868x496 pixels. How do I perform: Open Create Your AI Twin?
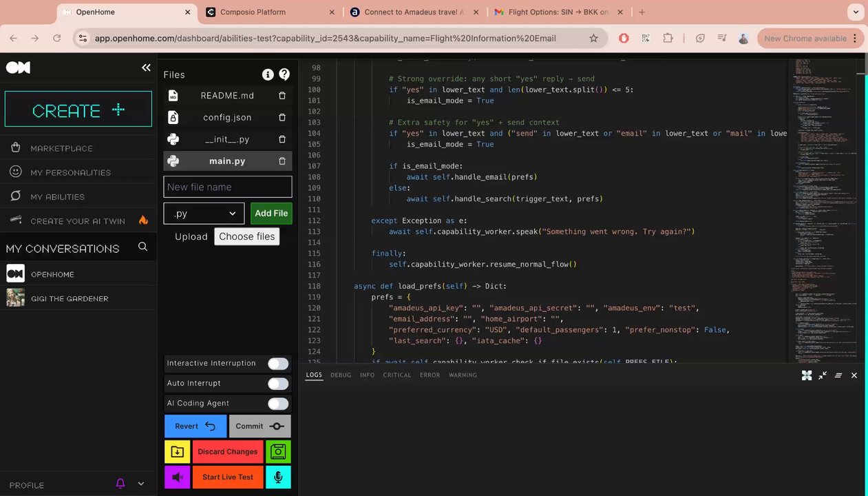(78, 220)
